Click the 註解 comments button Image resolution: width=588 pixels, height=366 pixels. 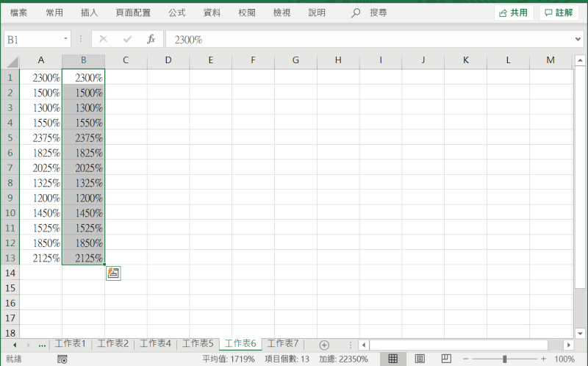[558, 12]
